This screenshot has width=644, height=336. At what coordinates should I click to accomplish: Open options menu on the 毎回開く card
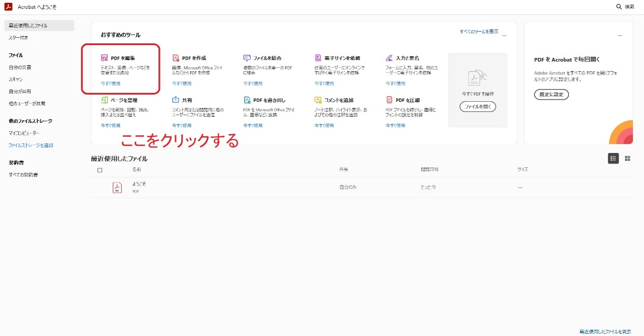coord(620,34)
